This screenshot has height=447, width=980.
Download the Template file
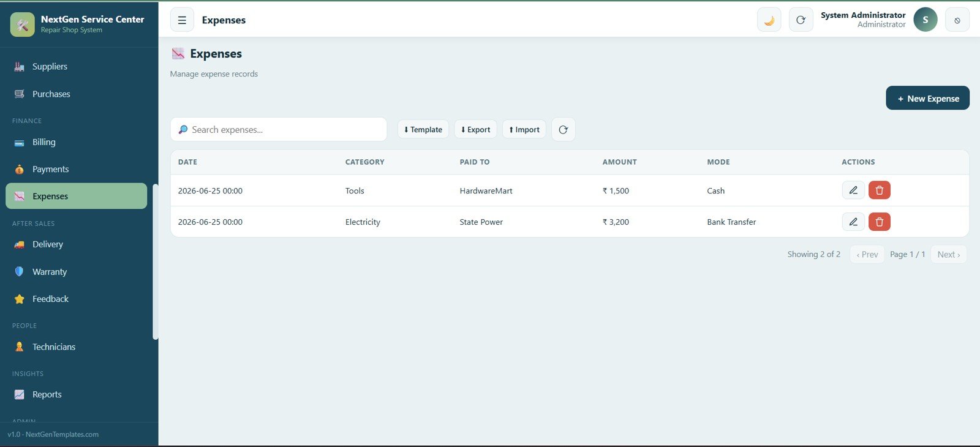(x=423, y=129)
